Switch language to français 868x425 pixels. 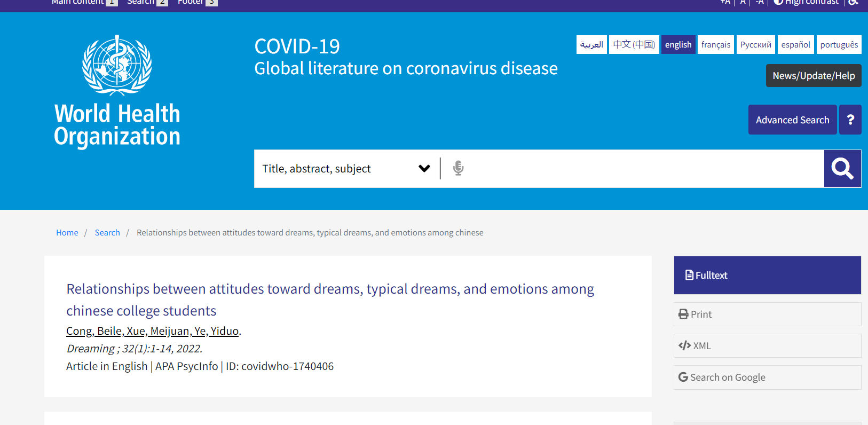click(715, 45)
